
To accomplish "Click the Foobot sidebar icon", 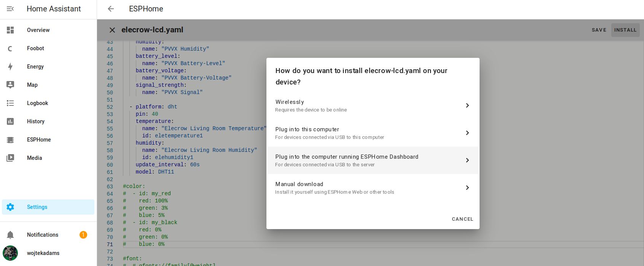I will tap(10, 48).
